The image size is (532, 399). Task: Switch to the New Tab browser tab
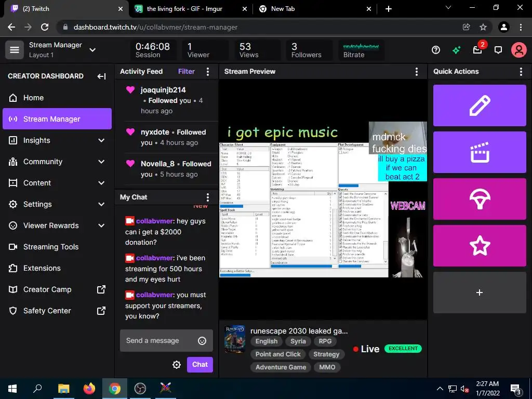pyautogui.click(x=315, y=9)
